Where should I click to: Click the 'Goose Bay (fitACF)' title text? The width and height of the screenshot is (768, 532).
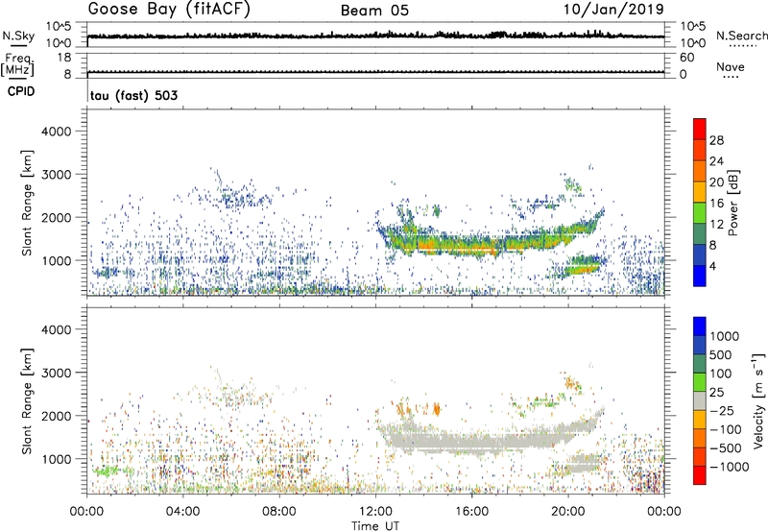[x=169, y=10]
